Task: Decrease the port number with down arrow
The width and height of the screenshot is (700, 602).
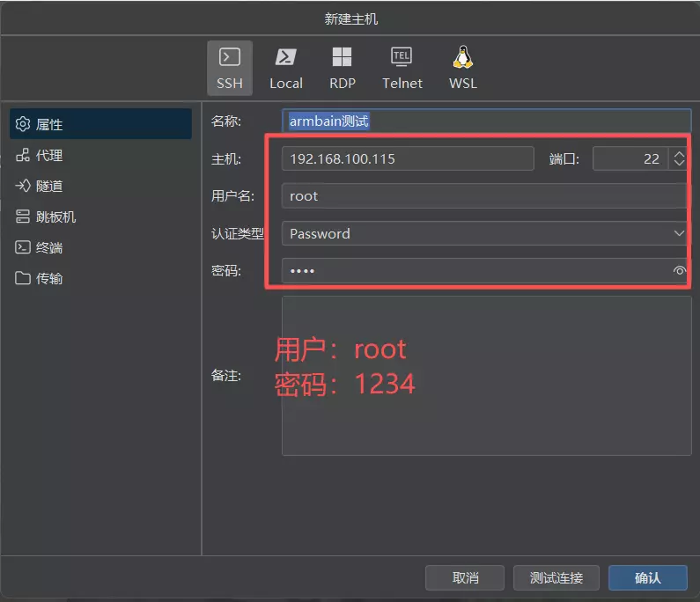Action: click(x=679, y=163)
